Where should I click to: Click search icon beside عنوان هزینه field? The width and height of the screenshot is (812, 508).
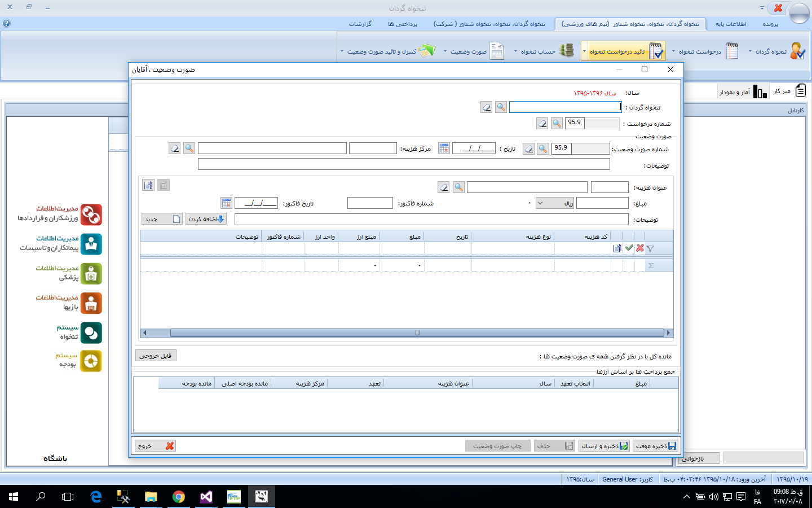pyautogui.click(x=458, y=187)
